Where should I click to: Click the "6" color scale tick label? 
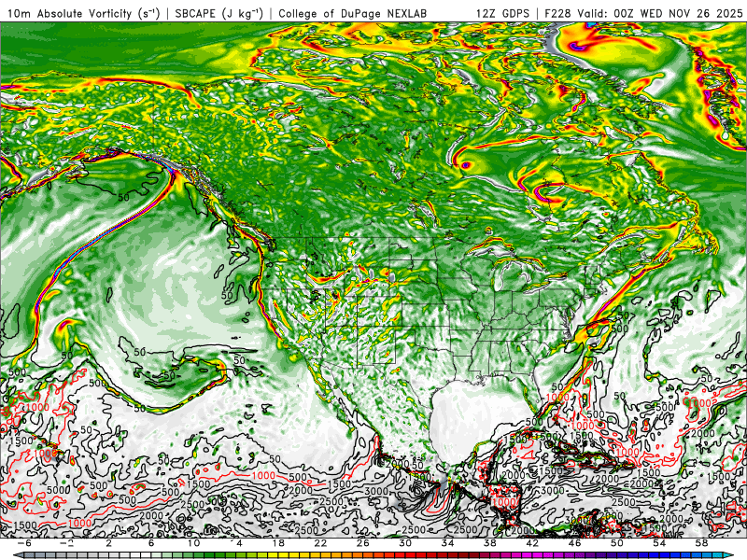(151, 543)
